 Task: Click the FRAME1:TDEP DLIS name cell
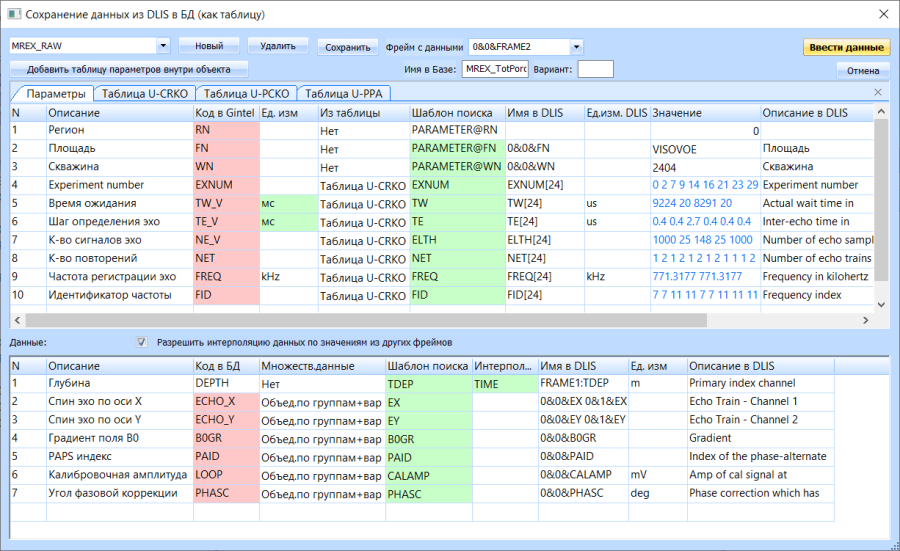[x=583, y=383]
